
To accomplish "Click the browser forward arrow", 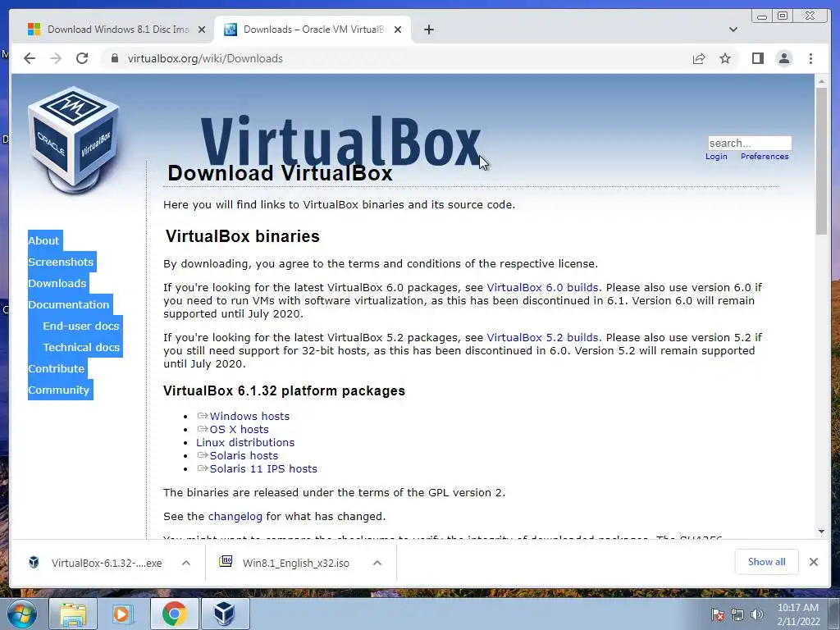I will (56, 58).
